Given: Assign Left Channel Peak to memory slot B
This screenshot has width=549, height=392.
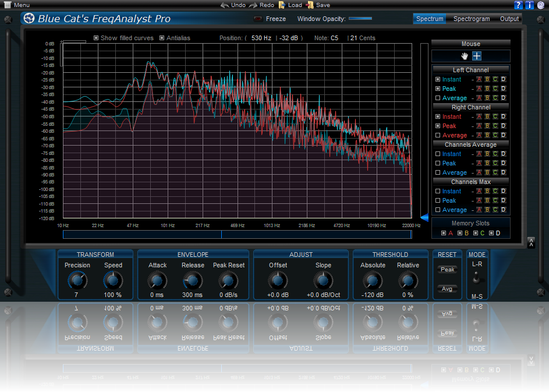Looking at the screenshot, I should coord(487,89).
